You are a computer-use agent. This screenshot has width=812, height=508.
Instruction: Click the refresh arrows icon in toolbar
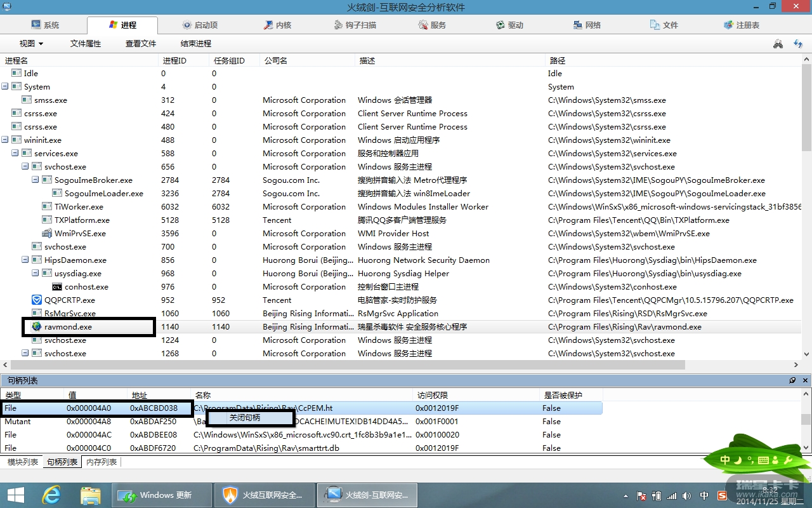click(798, 44)
